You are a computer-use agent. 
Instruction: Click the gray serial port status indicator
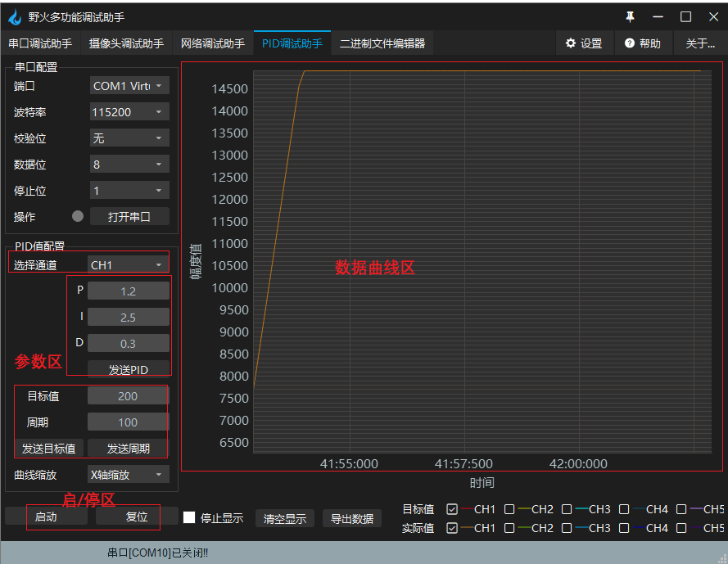78,217
